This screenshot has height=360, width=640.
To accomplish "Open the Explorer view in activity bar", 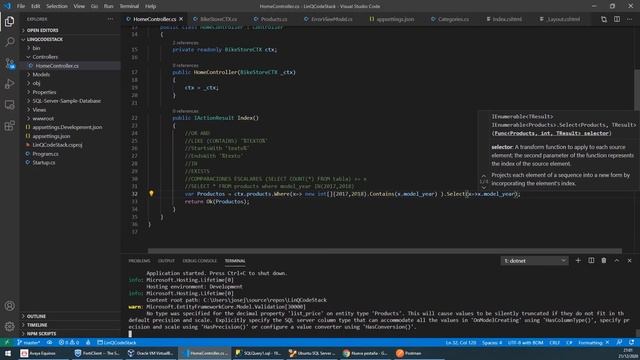I will pyautogui.click(x=9, y=21).
